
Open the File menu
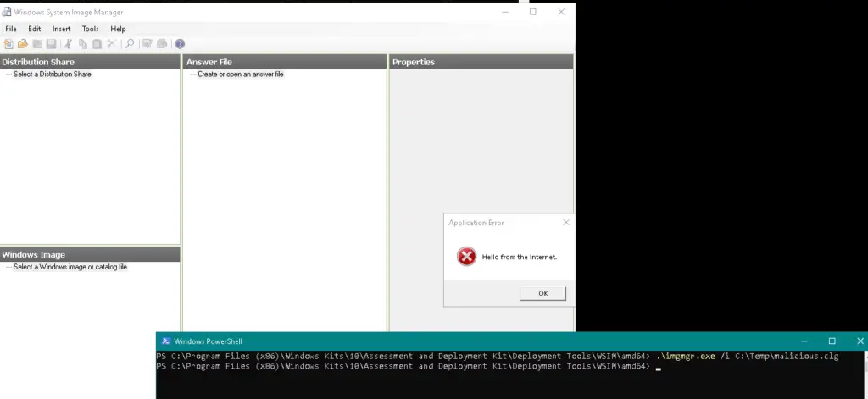click(11, 29)
